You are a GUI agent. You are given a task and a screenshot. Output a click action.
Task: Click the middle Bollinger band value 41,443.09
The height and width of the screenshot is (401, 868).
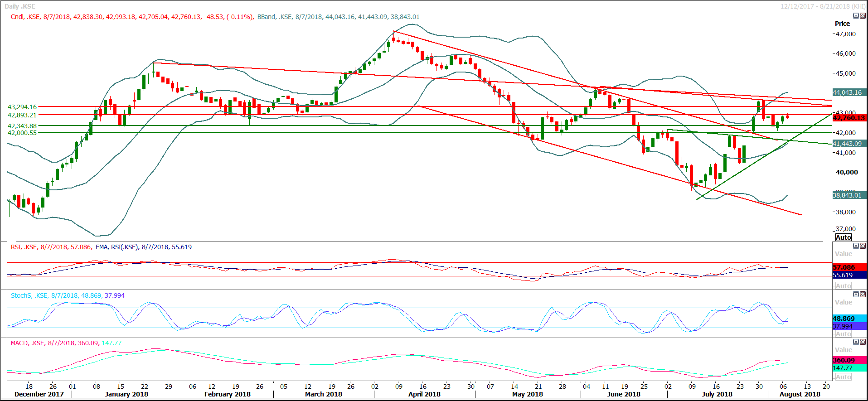click(849, 144)
